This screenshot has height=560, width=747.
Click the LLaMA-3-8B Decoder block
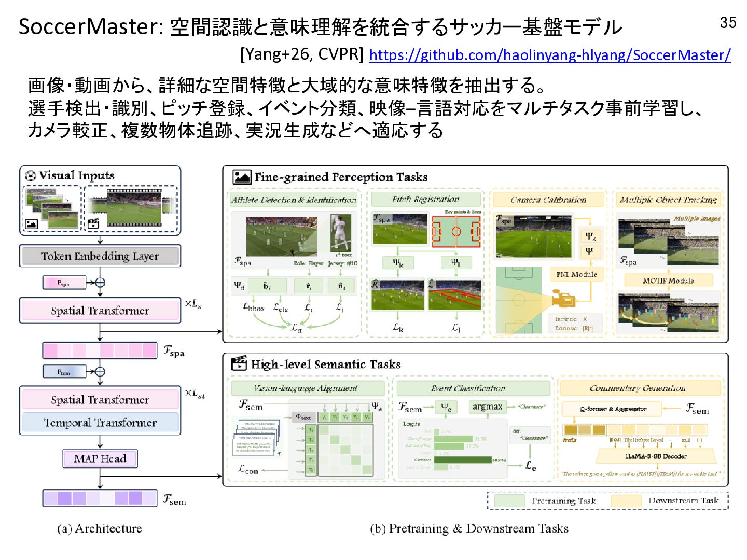(x=656, y=456)
